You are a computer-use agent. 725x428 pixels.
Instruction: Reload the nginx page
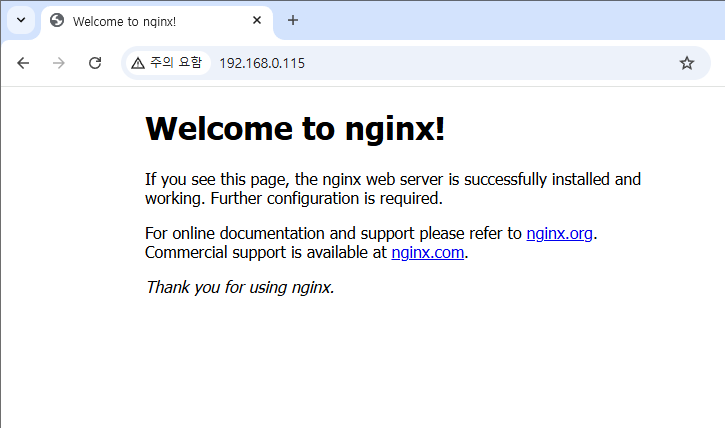click(x=95, y=63)
